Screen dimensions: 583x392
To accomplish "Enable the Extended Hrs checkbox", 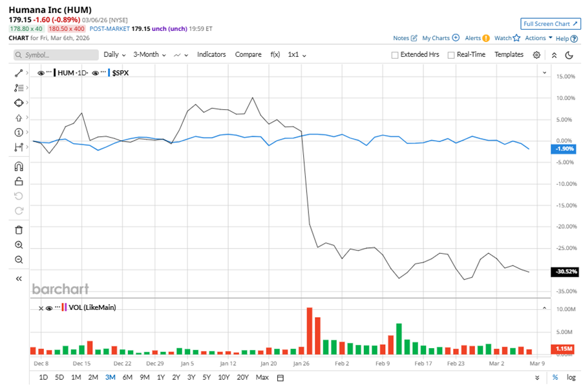I will [x=395, y=55].
